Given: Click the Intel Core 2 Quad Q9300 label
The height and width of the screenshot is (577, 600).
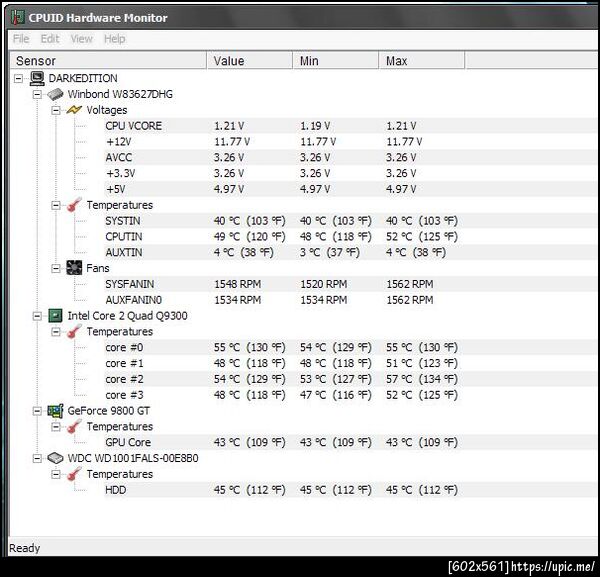Looking at the screenshot, I should coord(127,316).
